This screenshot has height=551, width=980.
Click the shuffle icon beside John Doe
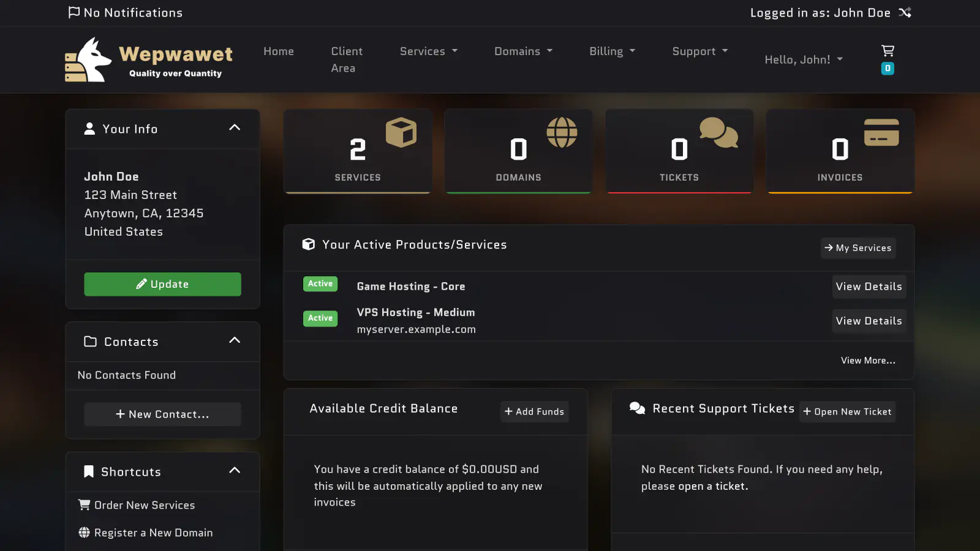[x=905, y=12]
